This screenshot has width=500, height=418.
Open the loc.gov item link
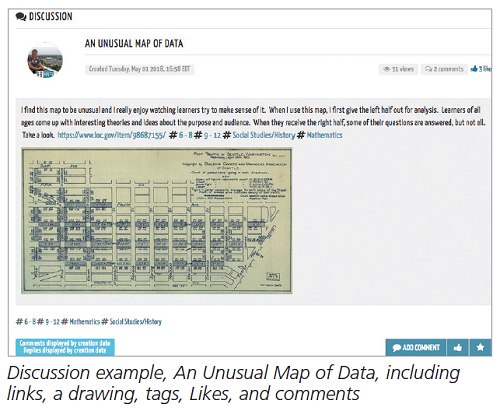(x=111, y=135)
